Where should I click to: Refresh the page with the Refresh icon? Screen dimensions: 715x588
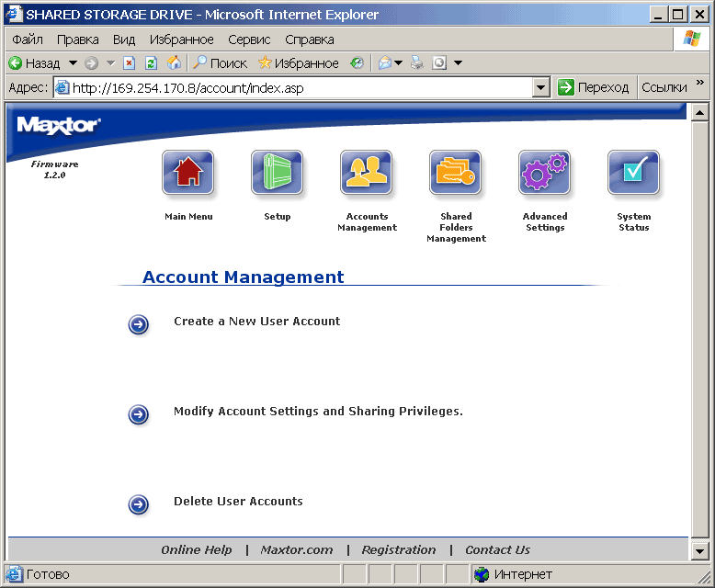[151, 62]
